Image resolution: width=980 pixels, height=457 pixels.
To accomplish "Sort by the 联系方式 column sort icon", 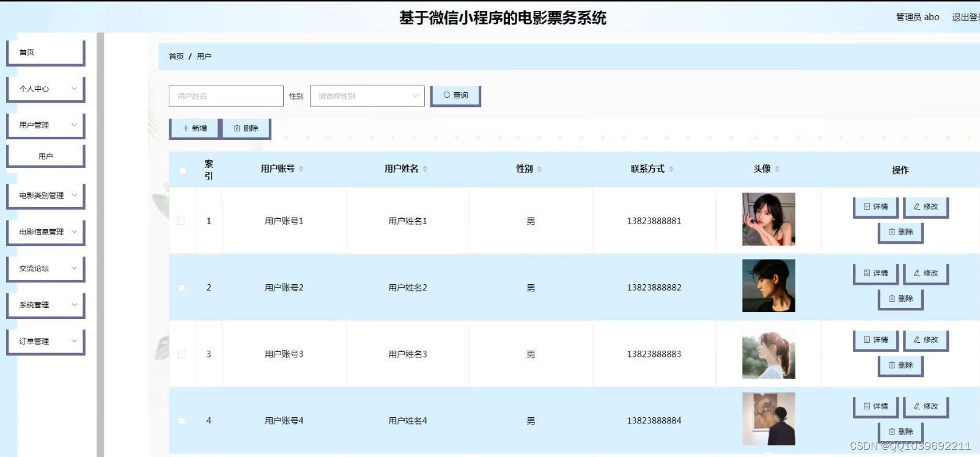I will click(x=671, y=169).
